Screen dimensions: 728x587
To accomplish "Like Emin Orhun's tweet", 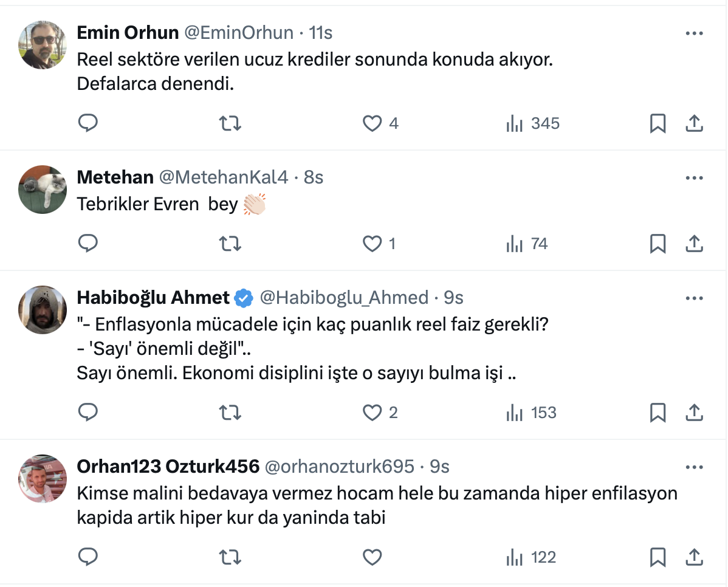I will 372,123.
